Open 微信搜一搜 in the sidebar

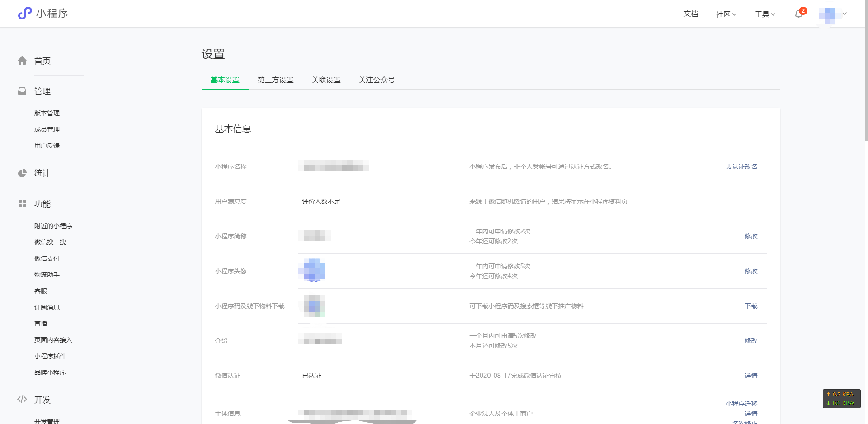point(50,242)
